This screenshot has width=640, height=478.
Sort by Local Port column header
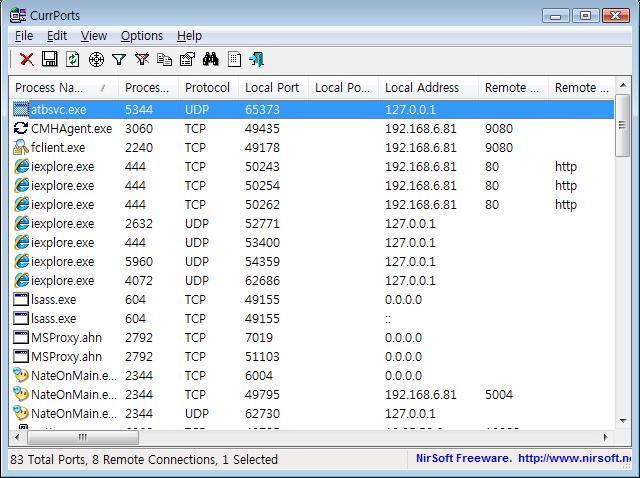pyautogui.click(x=273, y=88)
